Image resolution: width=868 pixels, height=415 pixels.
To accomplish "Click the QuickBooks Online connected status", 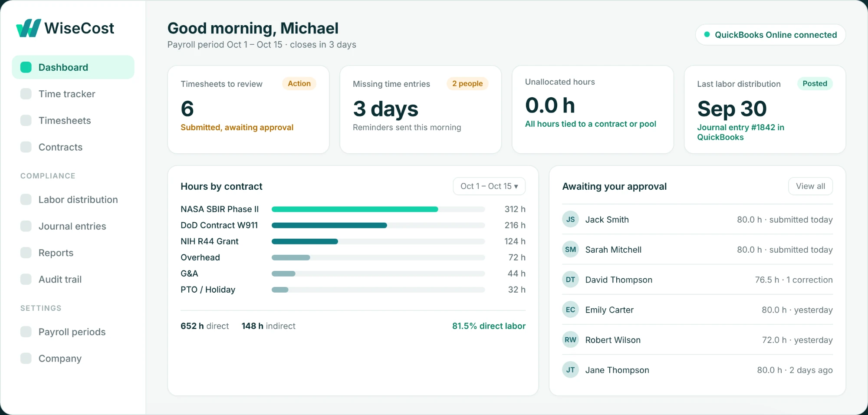I will [770, 35].
